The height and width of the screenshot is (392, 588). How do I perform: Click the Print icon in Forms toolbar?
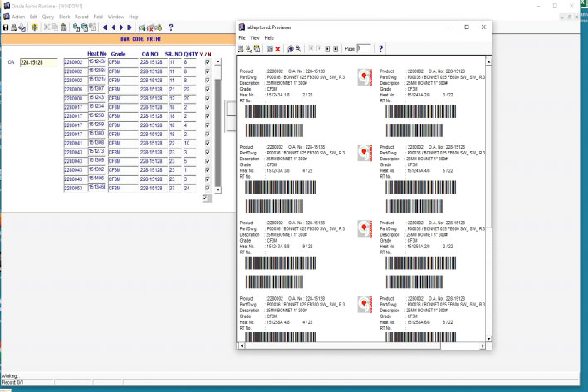tap(13, 27)
